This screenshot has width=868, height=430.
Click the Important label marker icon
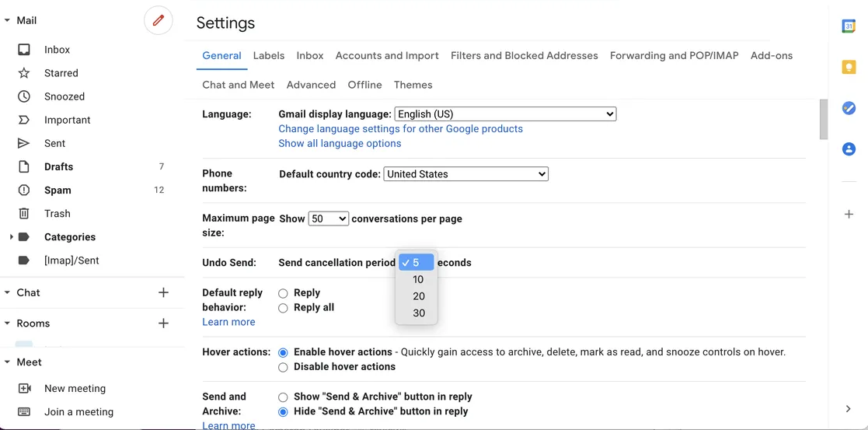pyautogui.click(x=24, y=120)
